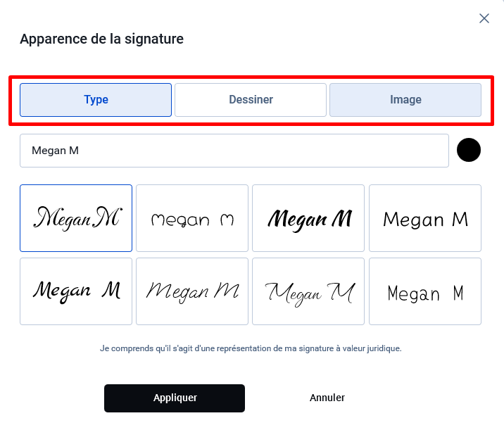Click the Megan M name input field
504x430 pixels.
(x=234, y=151)
